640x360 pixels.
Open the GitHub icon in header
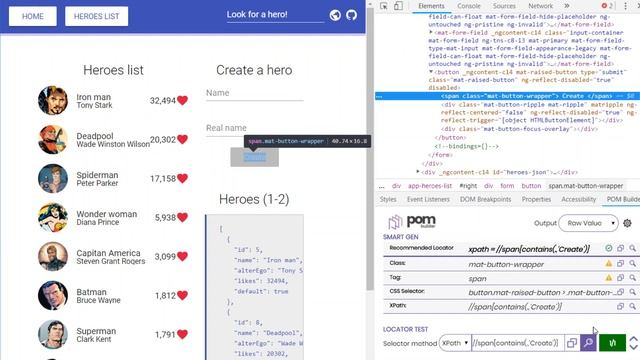[x=351, y=15]
